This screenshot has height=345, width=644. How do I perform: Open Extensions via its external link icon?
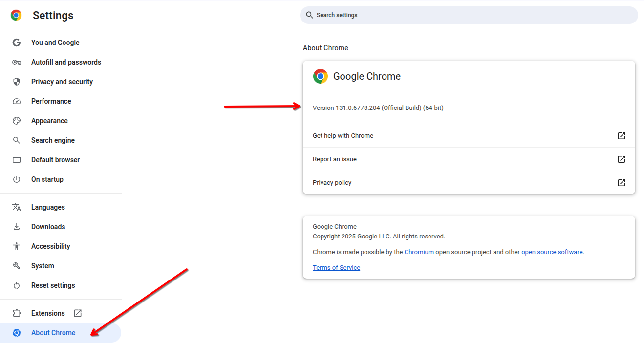78,313
